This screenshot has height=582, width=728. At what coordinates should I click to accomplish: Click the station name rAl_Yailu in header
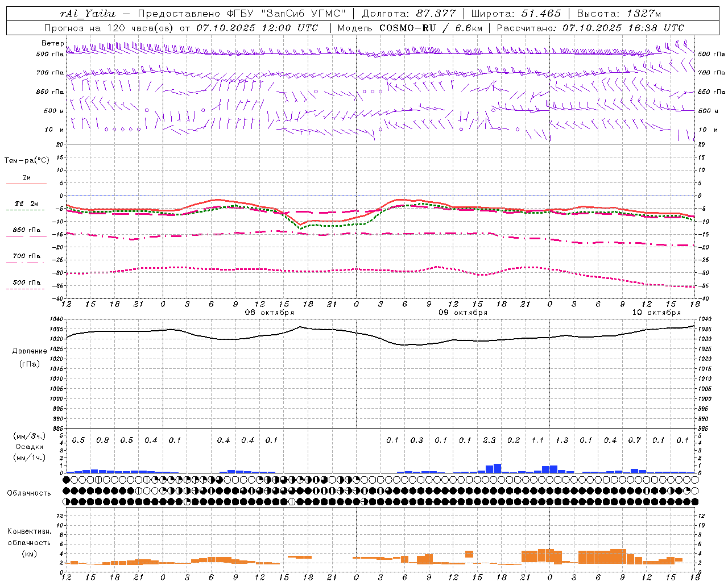pos(88,14)
